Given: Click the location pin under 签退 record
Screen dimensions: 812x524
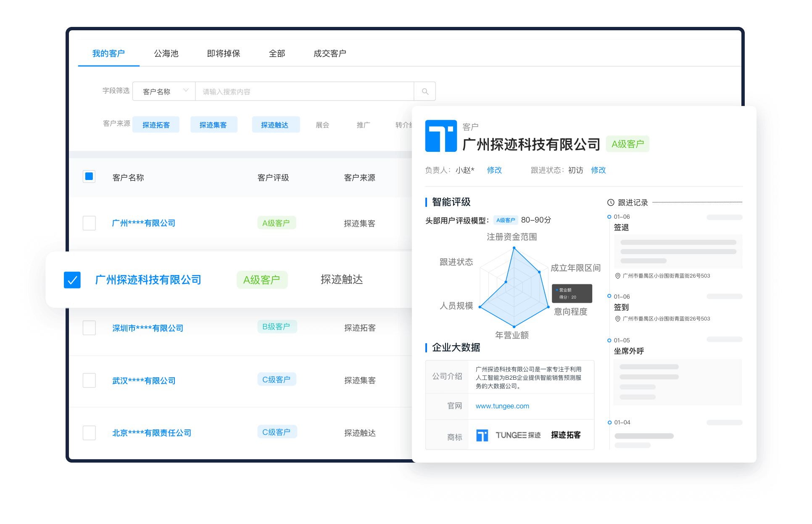Looking at the screenshot, I should (x=618, y=276).
